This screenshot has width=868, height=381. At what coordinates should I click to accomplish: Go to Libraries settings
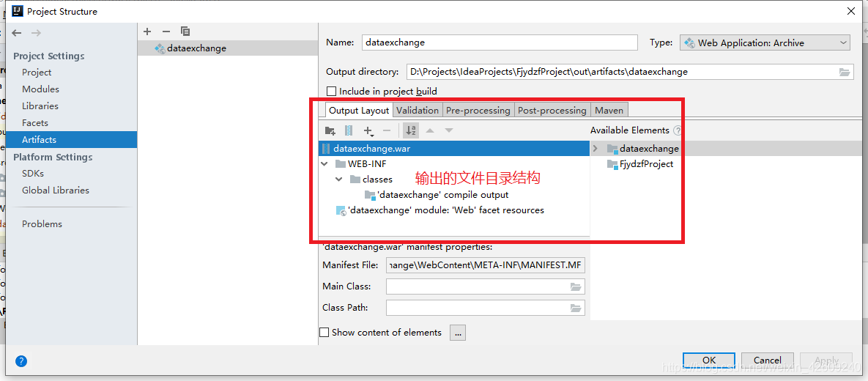coord(40,106)
